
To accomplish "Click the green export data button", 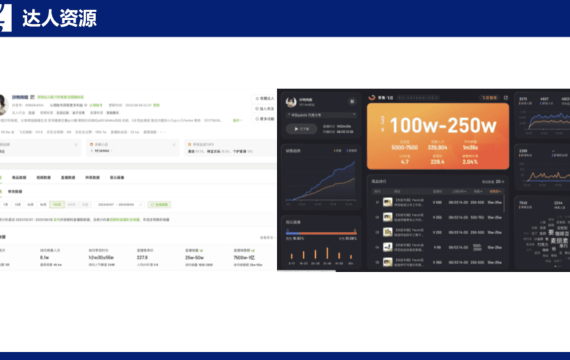I will (159, 205).
